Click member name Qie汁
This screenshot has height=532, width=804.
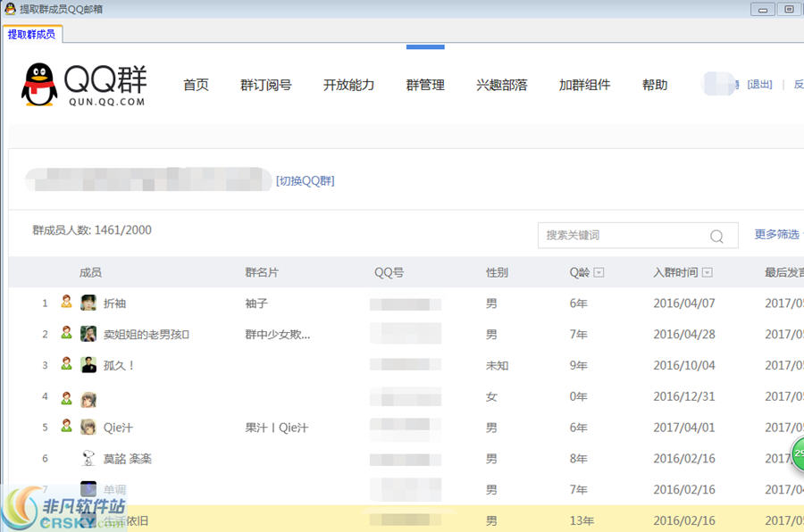pos(118,428)
